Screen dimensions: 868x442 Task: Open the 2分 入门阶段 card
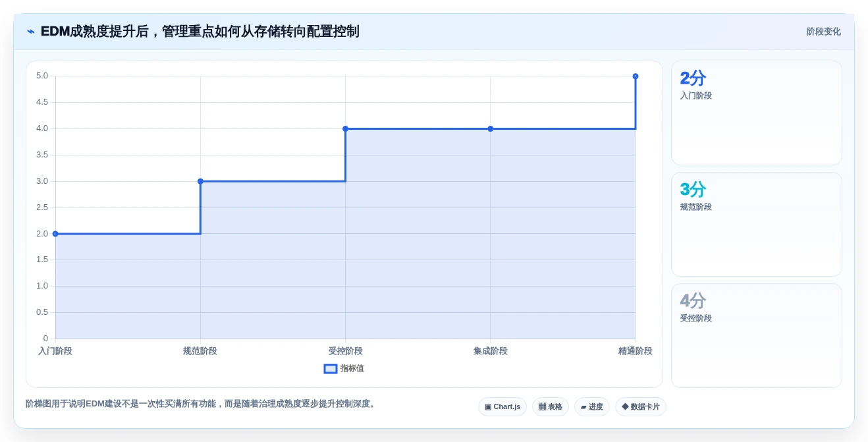[757, 113]
